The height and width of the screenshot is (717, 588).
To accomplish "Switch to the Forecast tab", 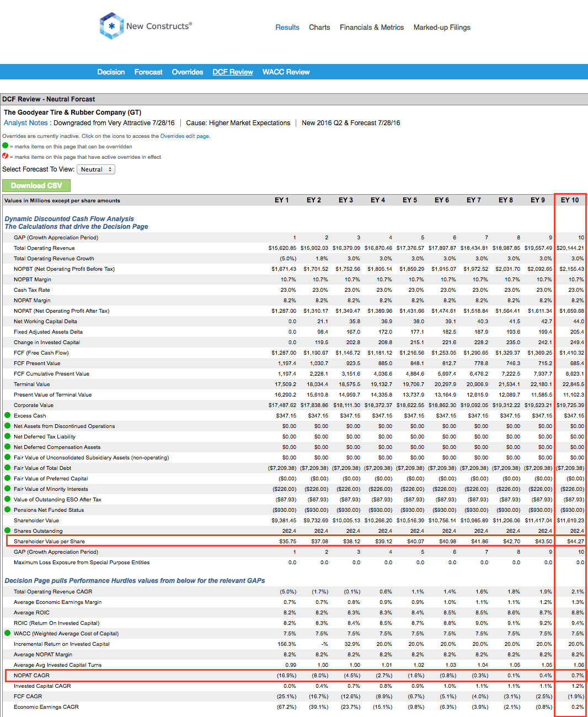I will tap(148, 72).
